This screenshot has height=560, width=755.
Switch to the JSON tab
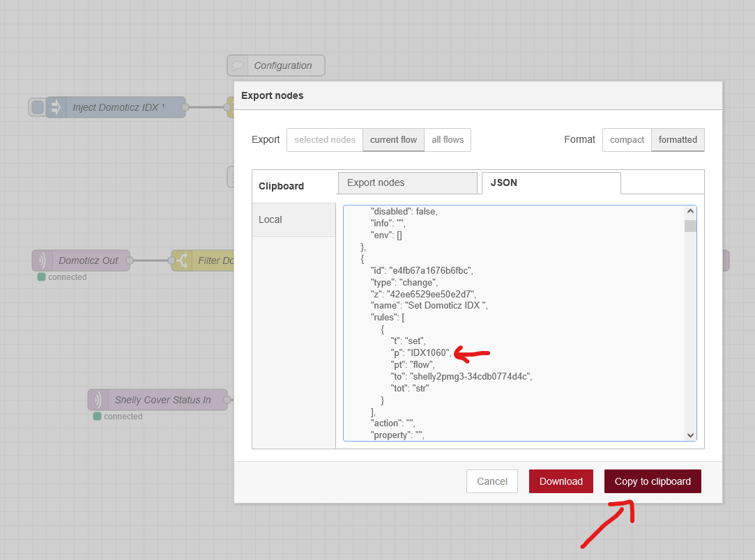click(x=551, y=182)
